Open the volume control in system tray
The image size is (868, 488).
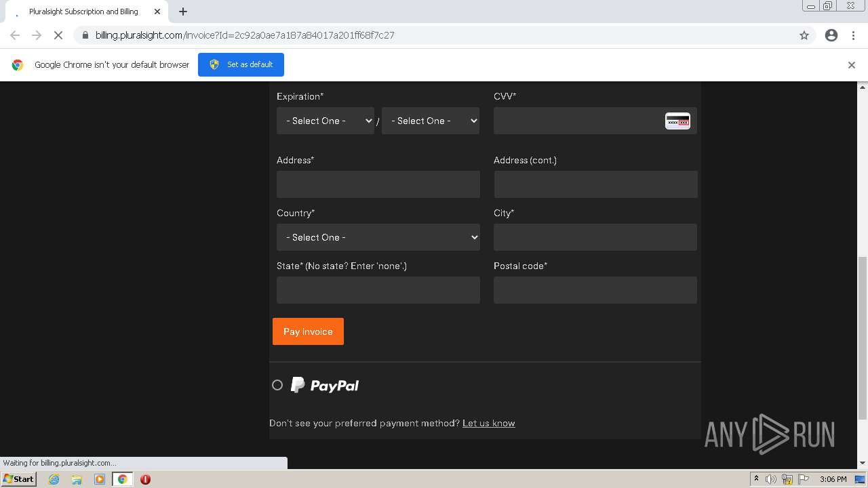pos(771,479)
